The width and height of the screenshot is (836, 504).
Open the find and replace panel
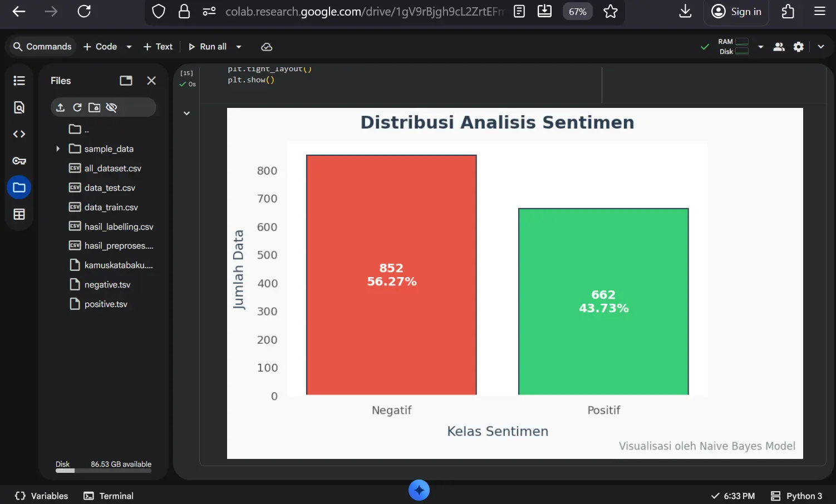(x=19, y=107)
